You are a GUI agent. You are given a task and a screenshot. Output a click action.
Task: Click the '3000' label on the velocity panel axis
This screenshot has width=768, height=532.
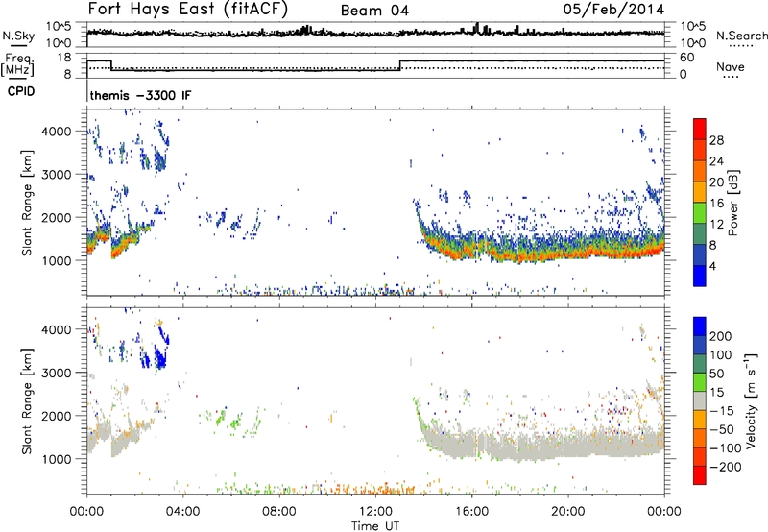point(56,373)
